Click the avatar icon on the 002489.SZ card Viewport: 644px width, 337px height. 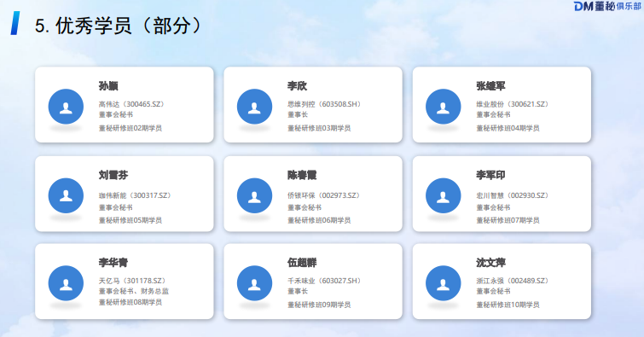(444, 283)
